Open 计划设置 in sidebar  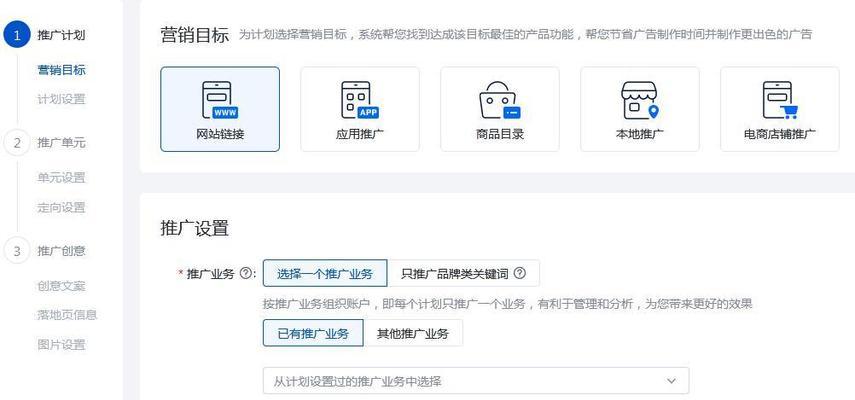pyautogui.click(x=61, y=100)
